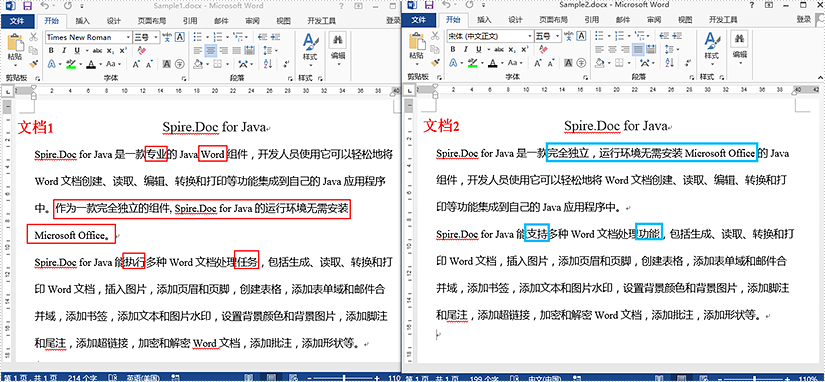This screenshot has height=382, width=825.
Task: Increase indent in Sample2 window
Action: [x=677, y=36]
